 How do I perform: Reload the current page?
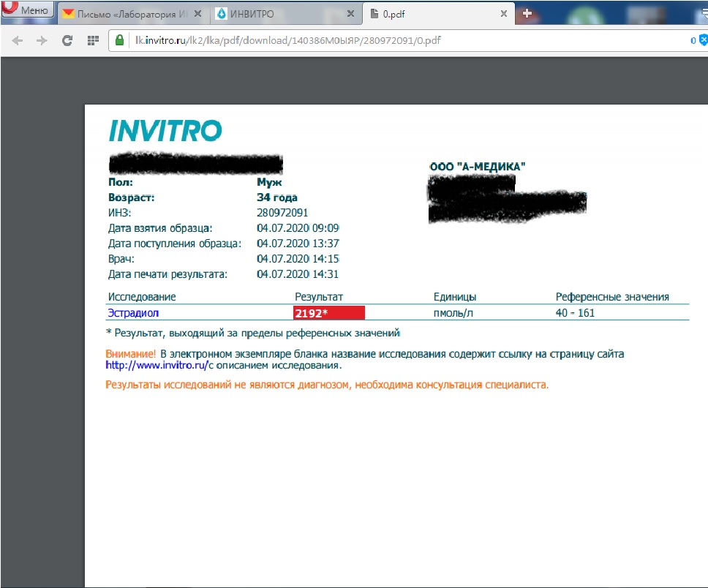pyautogui.click(x=67, y=41)
